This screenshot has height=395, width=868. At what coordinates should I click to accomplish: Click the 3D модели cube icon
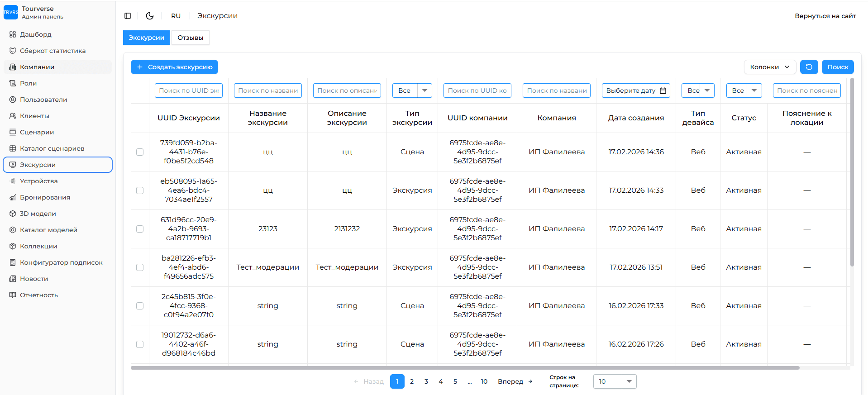13,214
